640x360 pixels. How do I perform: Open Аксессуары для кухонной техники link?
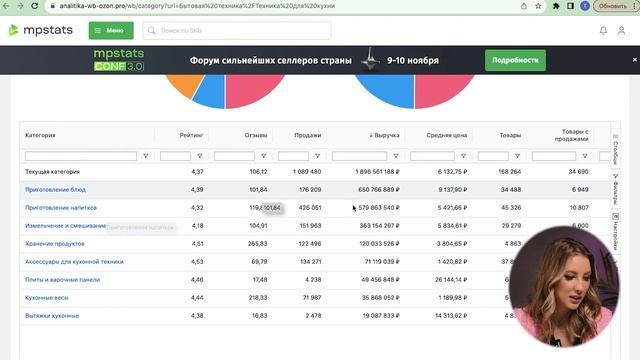point(74,262)
